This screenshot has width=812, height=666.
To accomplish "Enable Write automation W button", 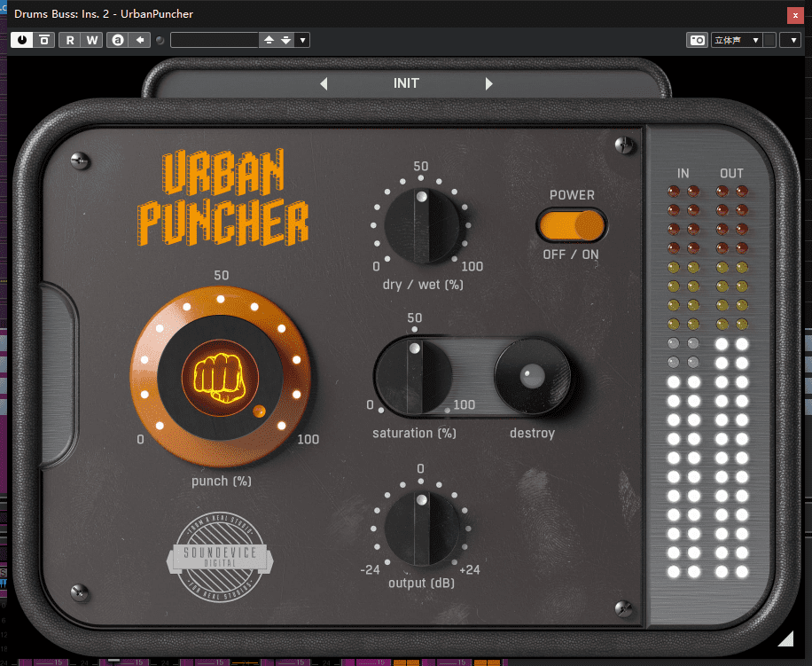I will 92,40.
